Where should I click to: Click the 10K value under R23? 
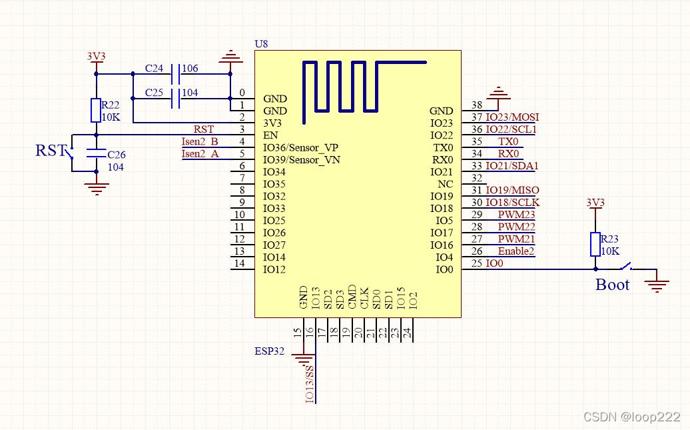click(610, 251)
